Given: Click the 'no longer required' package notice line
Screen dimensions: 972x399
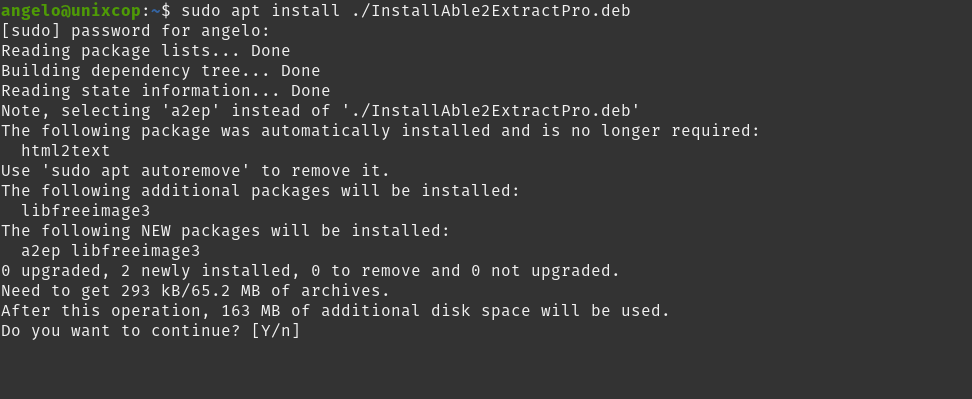Looking at the screenshot, I should point(381,131).
